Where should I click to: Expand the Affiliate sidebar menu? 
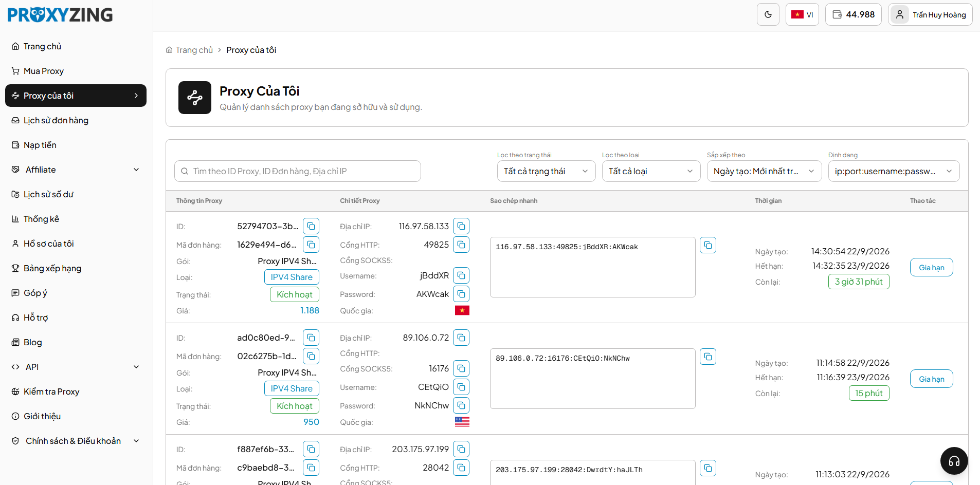76,170
